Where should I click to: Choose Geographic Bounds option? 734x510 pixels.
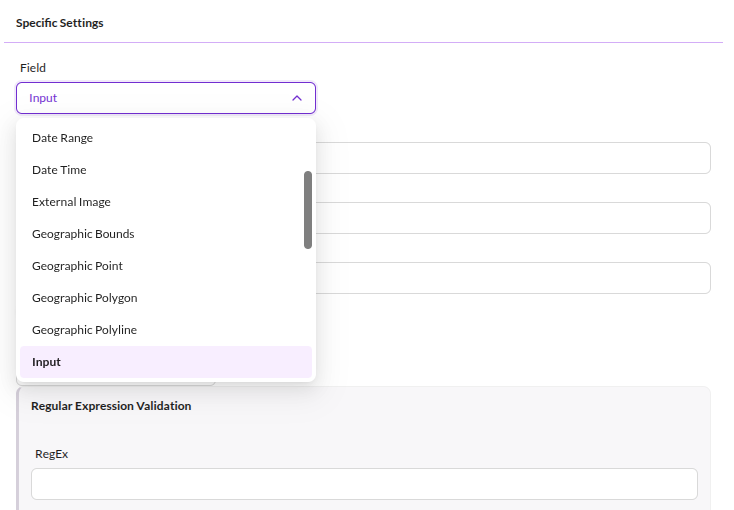click(166, 234)
